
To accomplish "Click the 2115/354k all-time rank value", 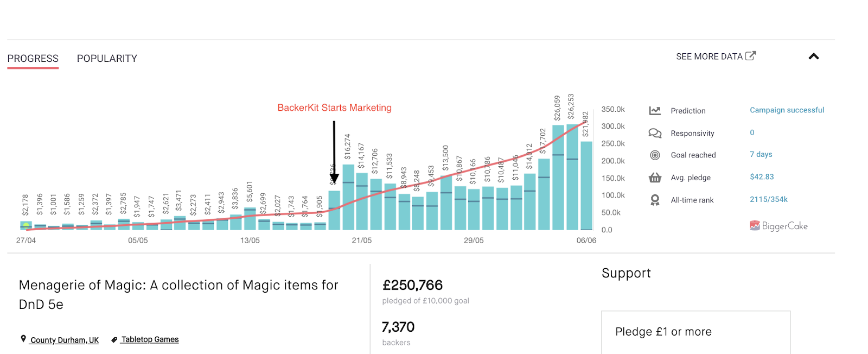I will [768, 200].
